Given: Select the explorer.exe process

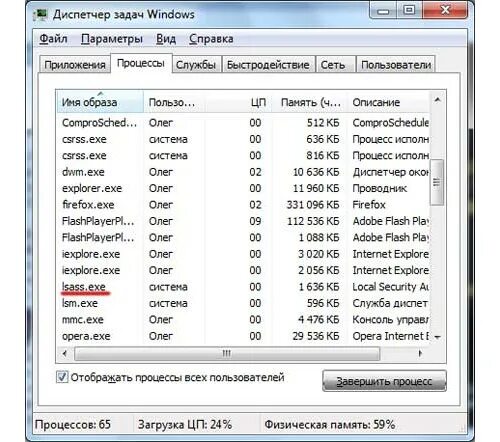Looking at the screenshot, I should [x=243, y=188].
